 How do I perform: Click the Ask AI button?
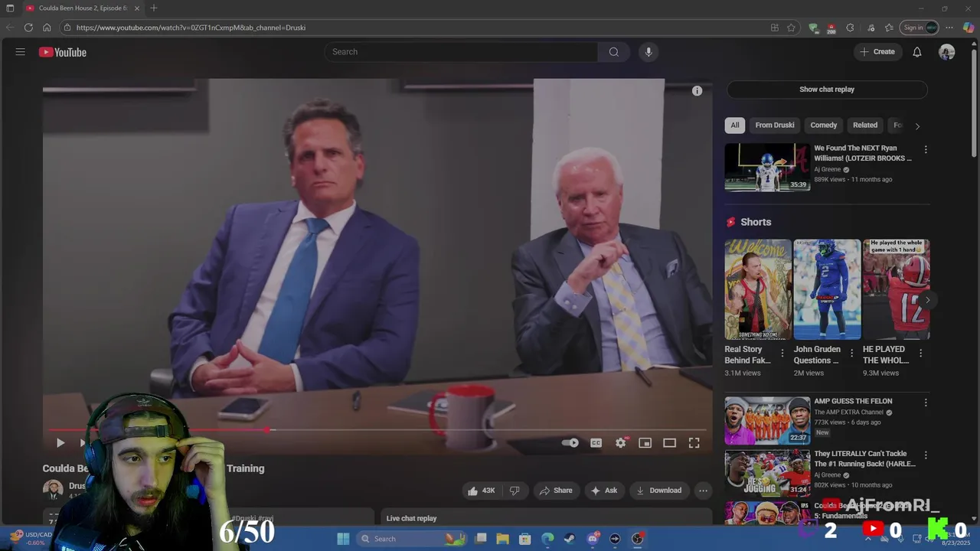click(604, 491)
